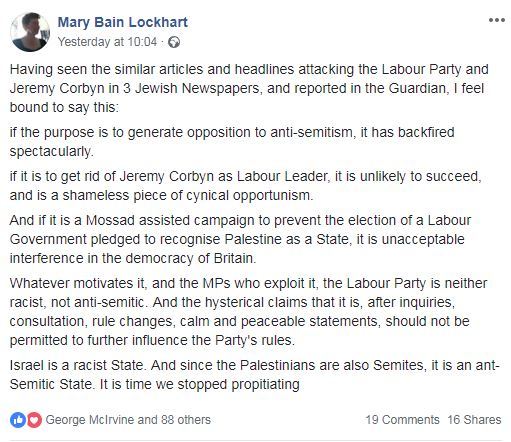The height and width of the screenshot is (442, 511).
Task: Open the post via Yesterday at 10:04 timestamp
Action: (x=107, y=42)
